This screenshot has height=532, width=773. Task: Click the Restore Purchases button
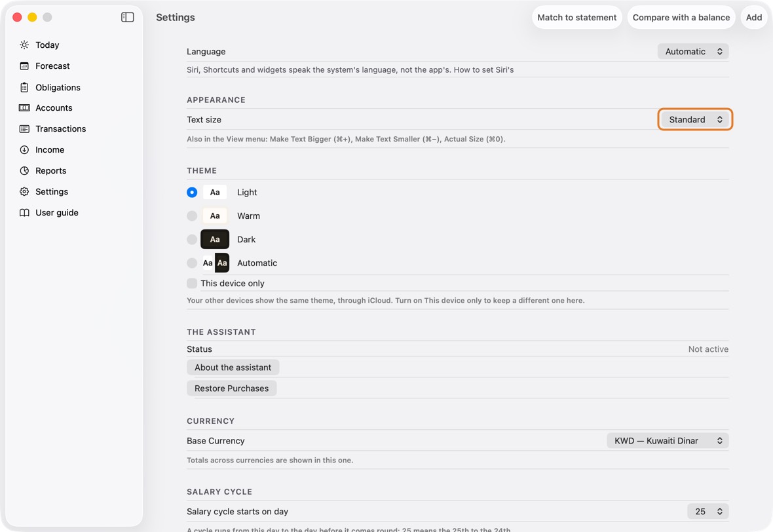pos(232,389)
